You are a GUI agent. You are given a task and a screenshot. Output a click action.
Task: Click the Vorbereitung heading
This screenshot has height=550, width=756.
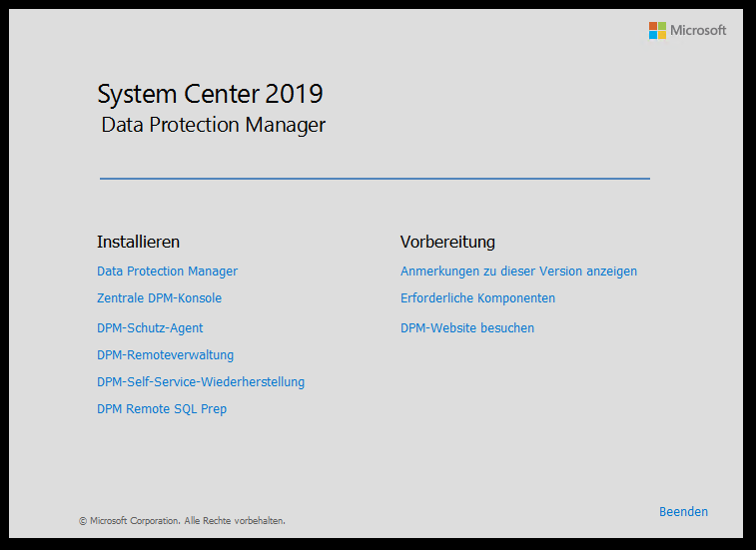(x=447, y=242)
